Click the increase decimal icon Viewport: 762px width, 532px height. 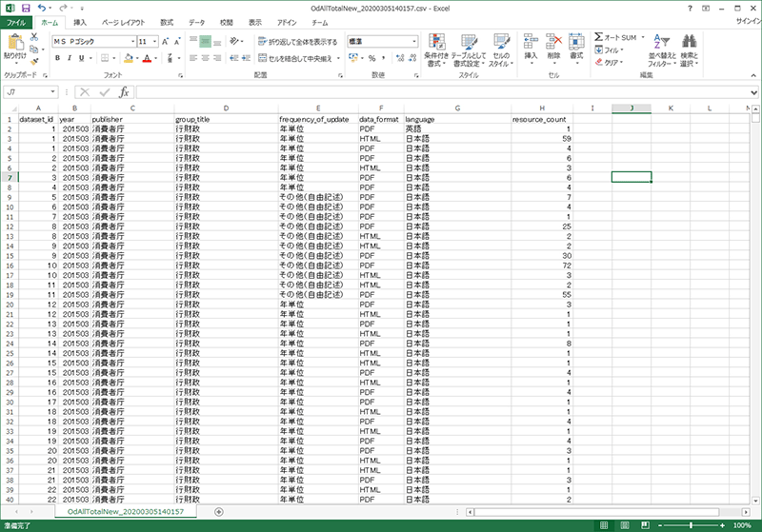pyautogui.click(x=400, y=58)
